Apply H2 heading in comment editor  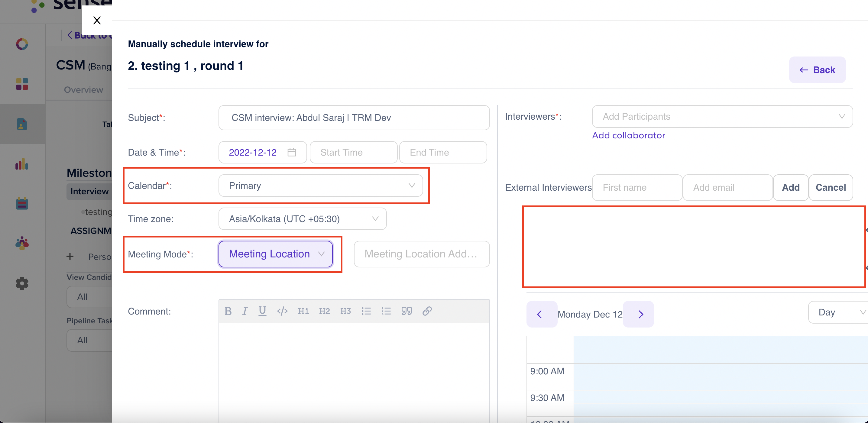tap(325, 311)
